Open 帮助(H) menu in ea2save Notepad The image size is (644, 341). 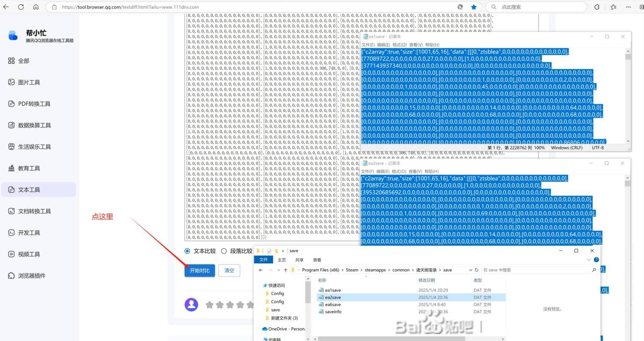tap(432, 171)
